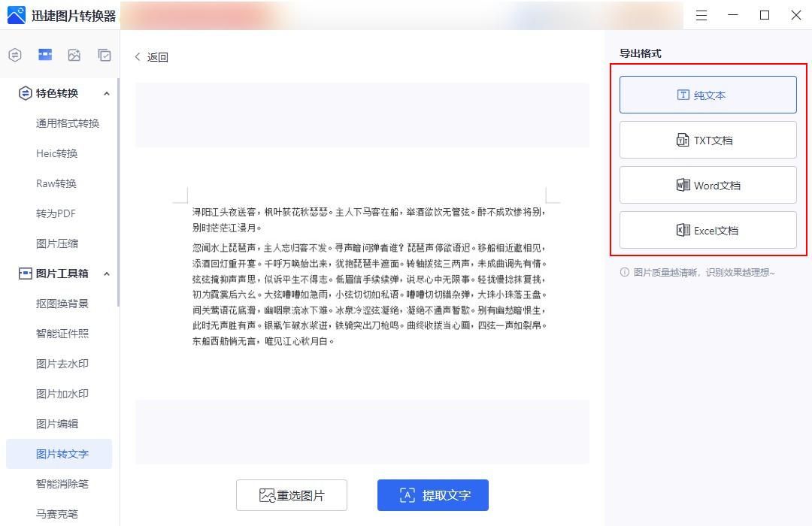Go back via 返回 link

pyautogui.click(x=157, y=57)
